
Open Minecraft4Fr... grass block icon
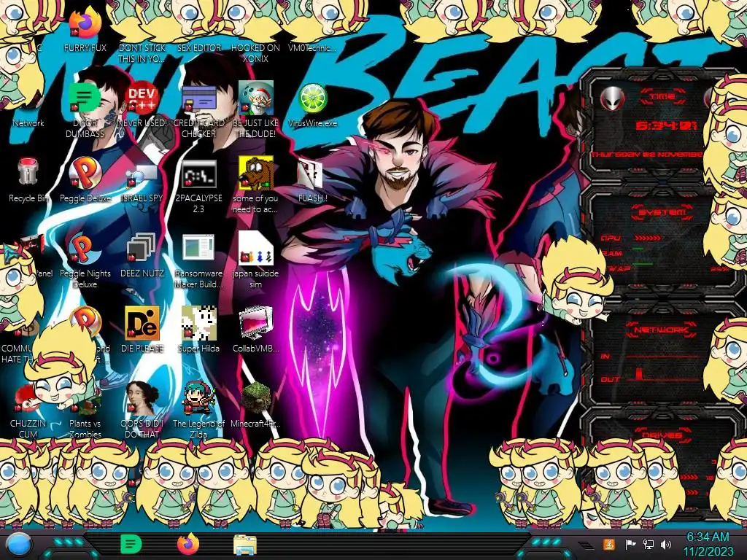click(x=255, y=399)
